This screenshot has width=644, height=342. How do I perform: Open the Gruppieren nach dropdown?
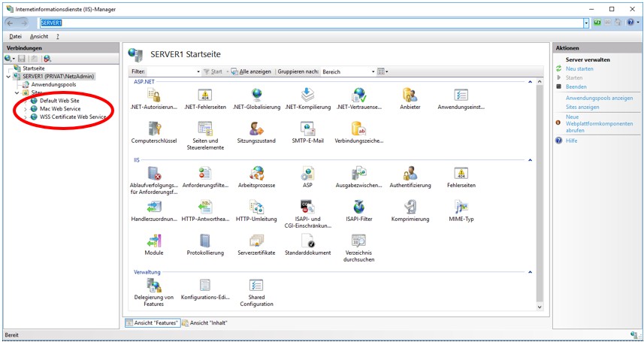coord(373,71)
